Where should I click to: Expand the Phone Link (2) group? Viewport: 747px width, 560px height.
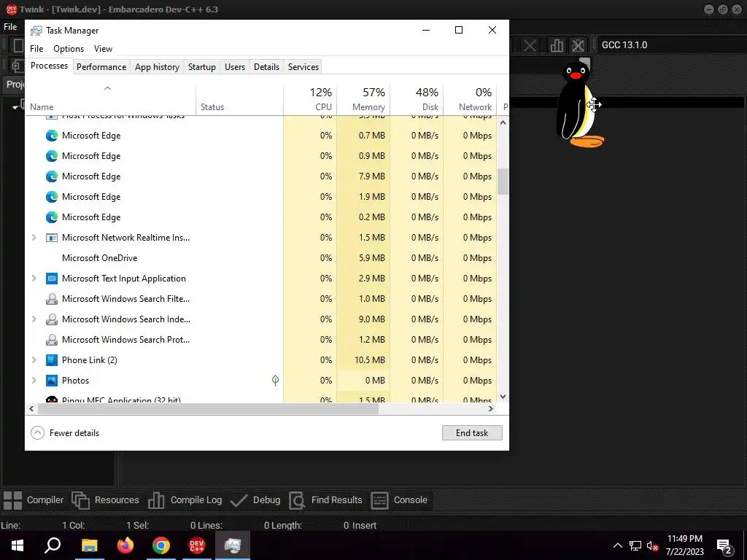click(34, 360)
